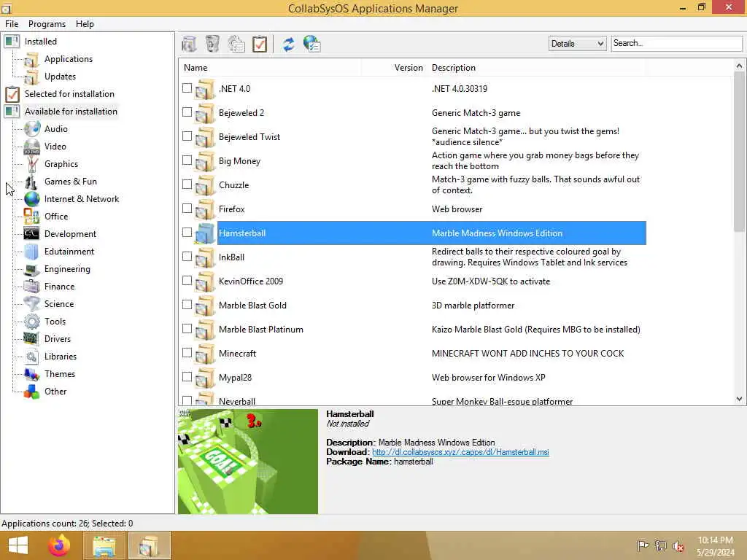This screenshot has height=560, width=747.
Task: Open File Explorer from the taskbar
Action: click(x=104, y=545)
